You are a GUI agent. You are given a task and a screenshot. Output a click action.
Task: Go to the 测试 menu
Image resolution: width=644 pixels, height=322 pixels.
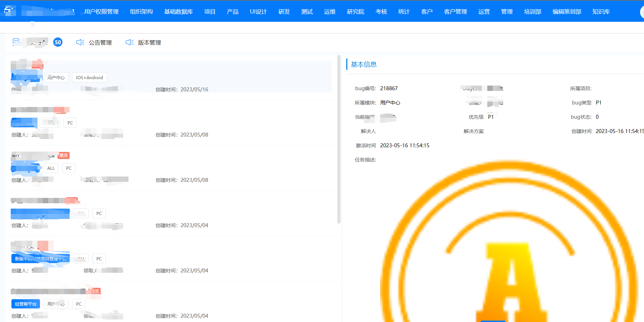pyautogui.click(x=307, y=12)
